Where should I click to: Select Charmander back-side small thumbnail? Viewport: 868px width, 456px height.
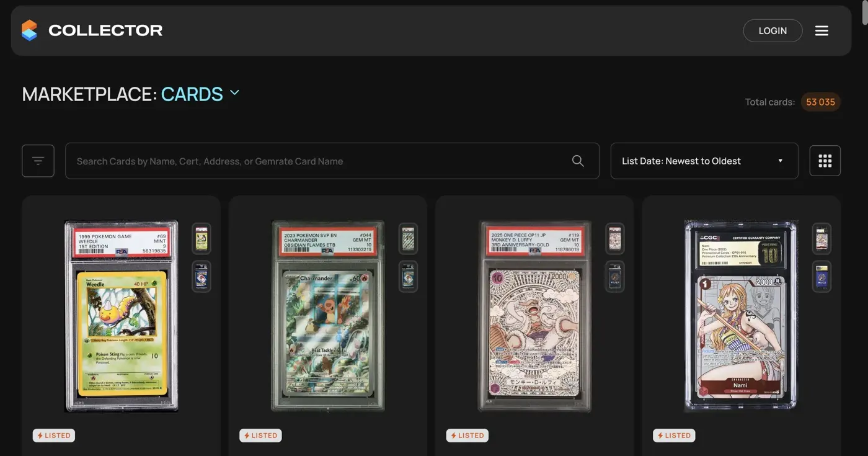pos(408,276)
